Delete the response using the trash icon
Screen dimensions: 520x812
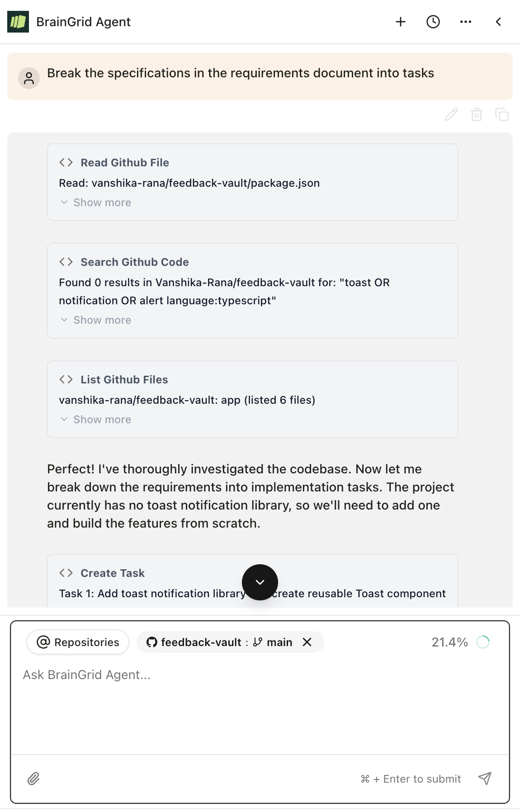[476, 115]
